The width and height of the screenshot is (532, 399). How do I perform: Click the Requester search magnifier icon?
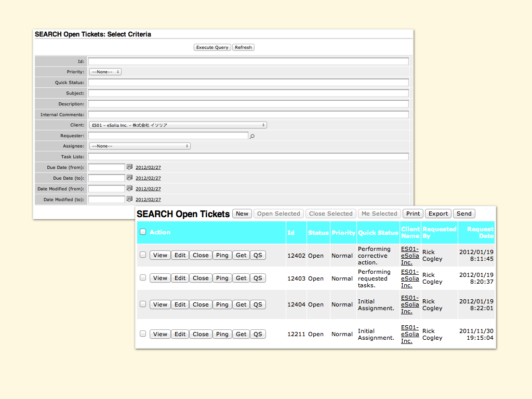click(x=252, y=136)
